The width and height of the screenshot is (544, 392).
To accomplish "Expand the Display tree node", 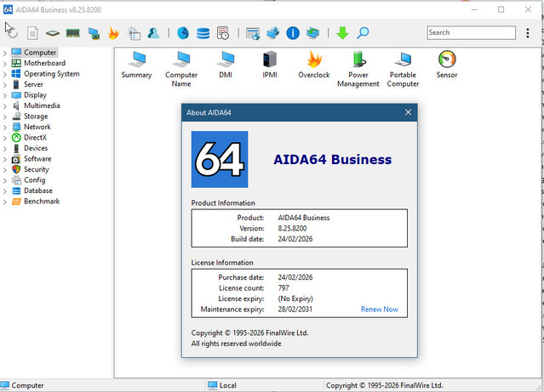I will (5, 95).
